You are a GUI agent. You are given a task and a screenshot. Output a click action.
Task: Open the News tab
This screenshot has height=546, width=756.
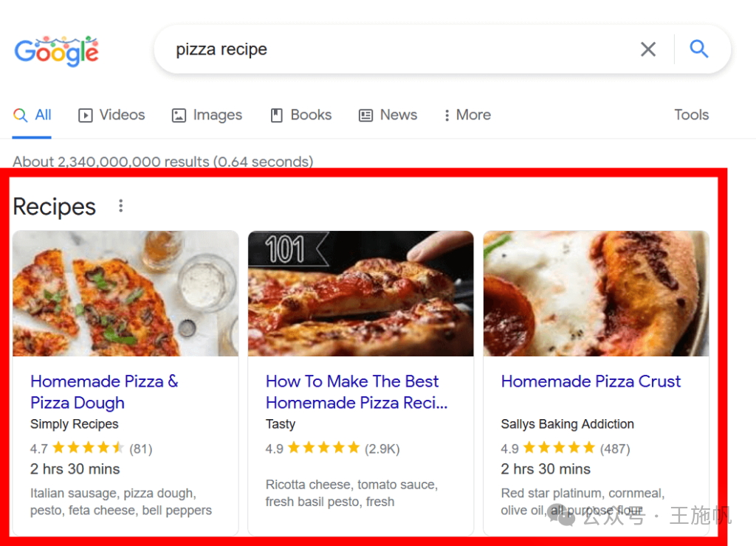click(388, 114)
